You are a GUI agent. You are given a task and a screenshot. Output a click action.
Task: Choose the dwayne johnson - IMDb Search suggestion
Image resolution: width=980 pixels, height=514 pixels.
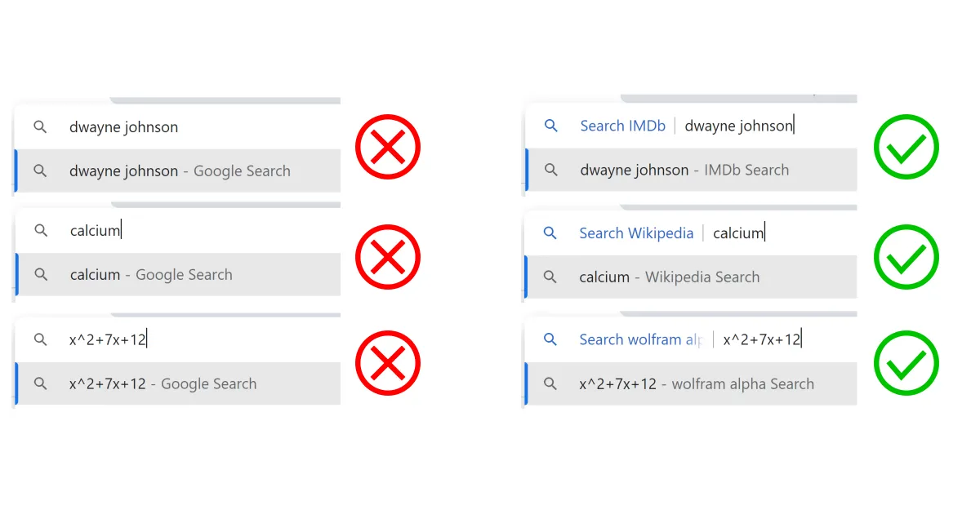coord(690,170)
